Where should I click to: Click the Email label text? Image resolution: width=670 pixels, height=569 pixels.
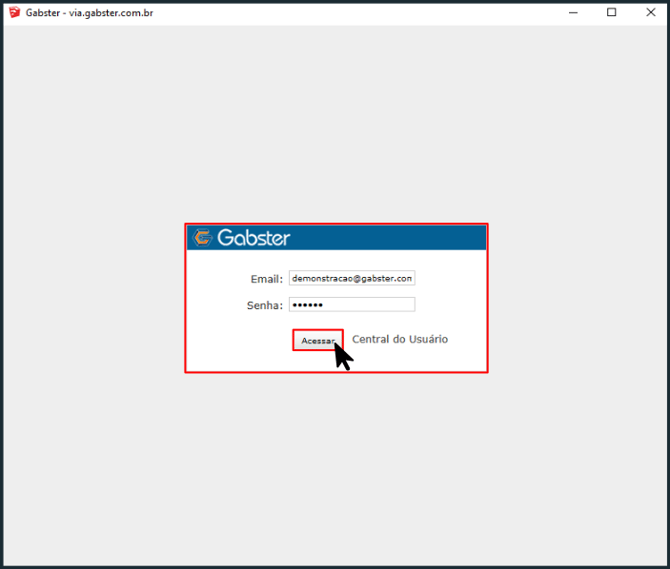[266, 279]
